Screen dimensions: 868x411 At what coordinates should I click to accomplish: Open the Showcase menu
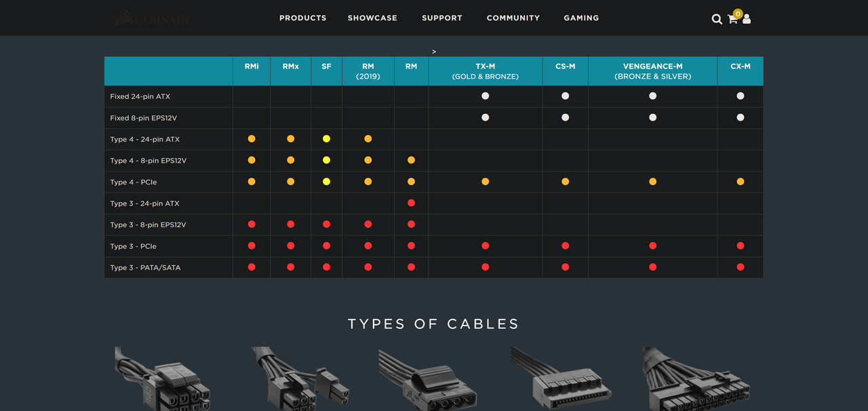click(x=372, y=18)
